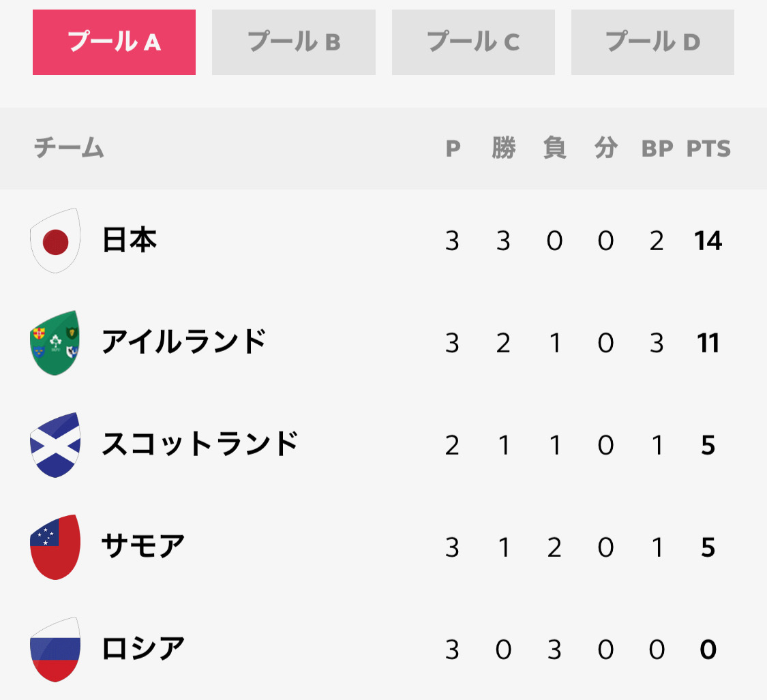Click the PTS column header
The height and width of the screenshot is (700, 767).
708,149
